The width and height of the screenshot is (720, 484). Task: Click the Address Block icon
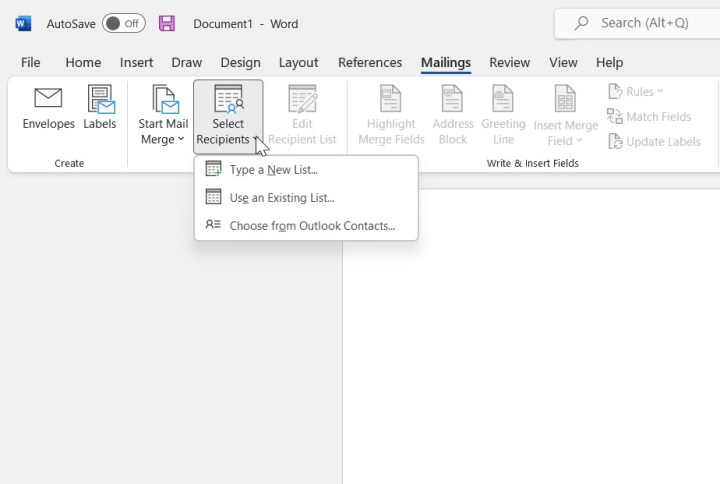452,99
